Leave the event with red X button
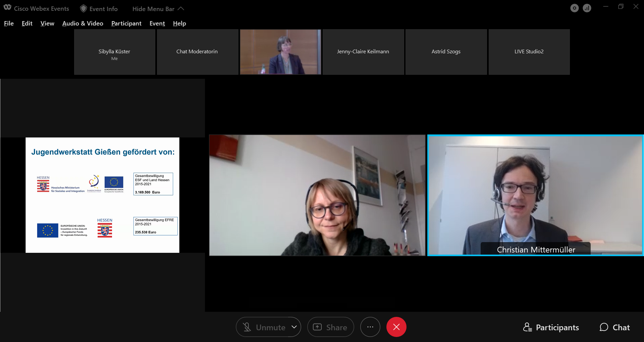The height and width of the screenshot is (342, 644). [x=396, y=327]
